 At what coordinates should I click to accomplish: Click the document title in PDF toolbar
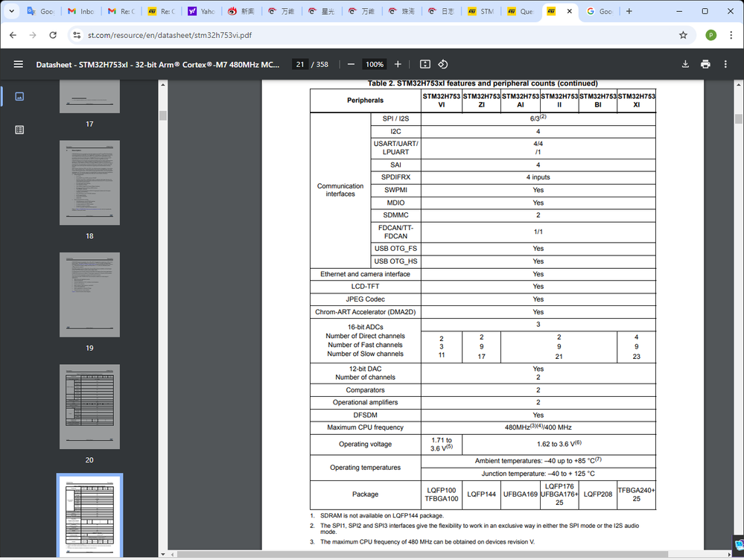[x=158, y=64]
